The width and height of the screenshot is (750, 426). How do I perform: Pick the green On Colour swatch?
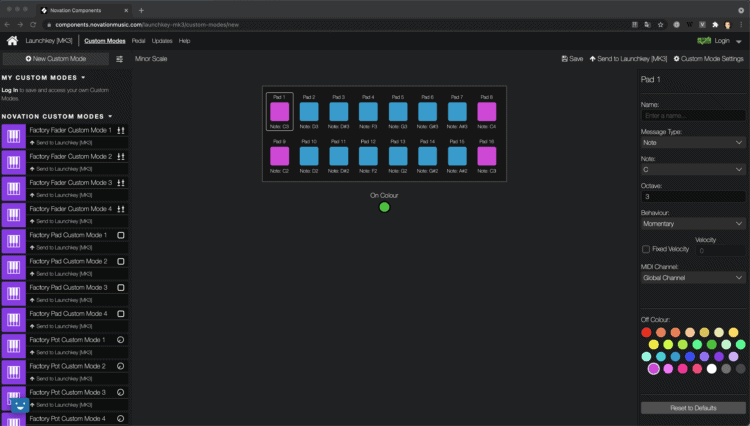pos(384,207)
